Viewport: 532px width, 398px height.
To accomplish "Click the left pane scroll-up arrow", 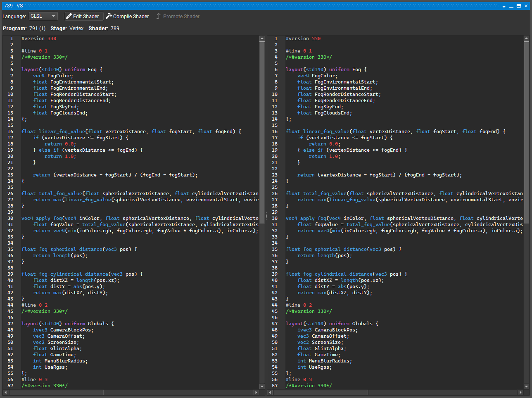I will tap(262, 38).
